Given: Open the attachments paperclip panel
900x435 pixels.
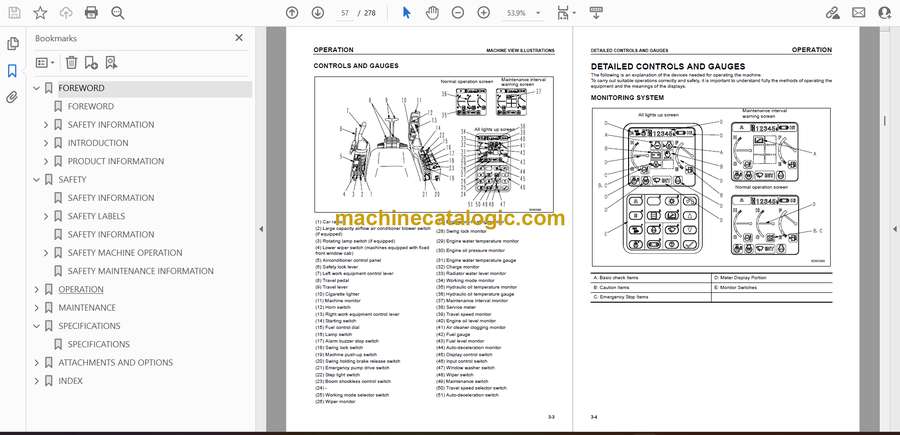Looking at the screenshot, I should pos(12,98).
